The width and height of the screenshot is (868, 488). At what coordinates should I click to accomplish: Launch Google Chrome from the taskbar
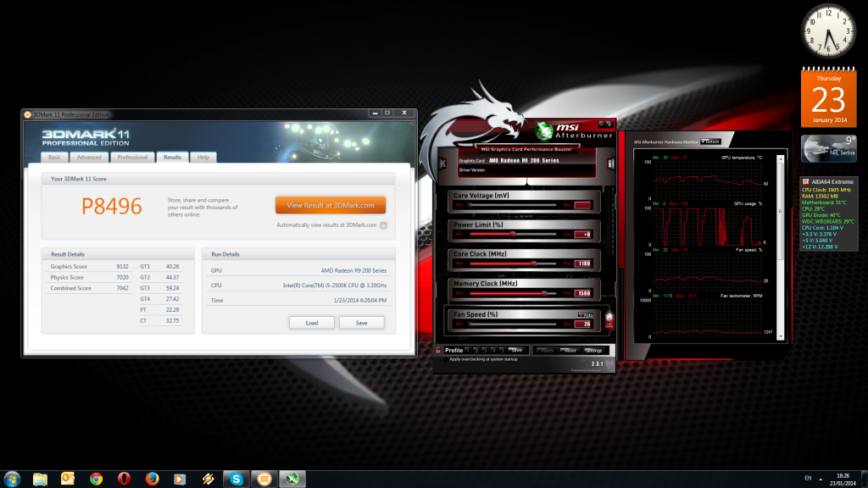click(x=96, y=479)
